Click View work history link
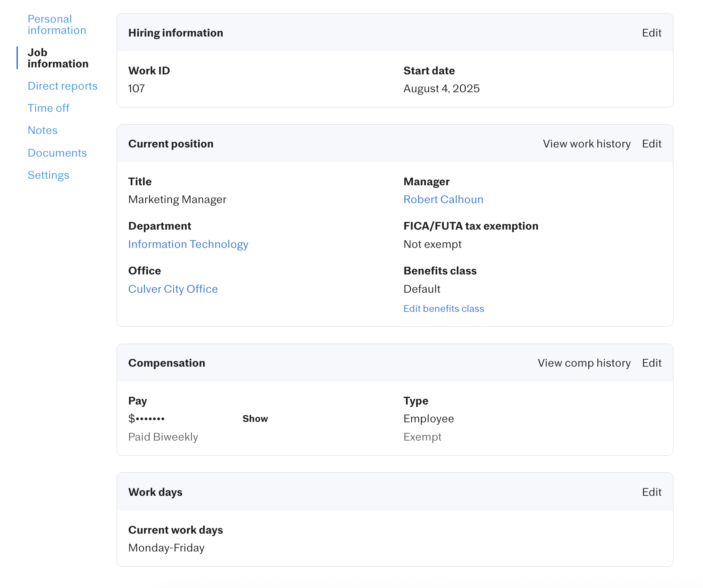The height and width of the screenshot is (588, 703). click(586, 144)
